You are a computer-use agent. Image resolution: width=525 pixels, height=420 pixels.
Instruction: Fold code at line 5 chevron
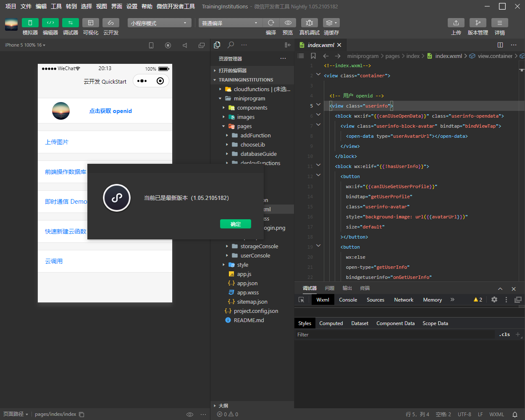pyautogui.click(x=318, y=105)
